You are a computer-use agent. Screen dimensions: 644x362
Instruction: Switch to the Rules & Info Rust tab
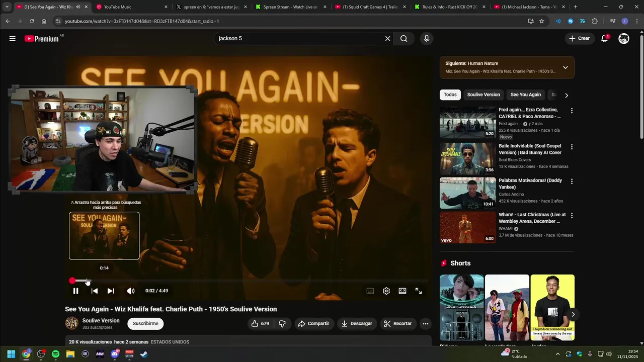[449, 7]
